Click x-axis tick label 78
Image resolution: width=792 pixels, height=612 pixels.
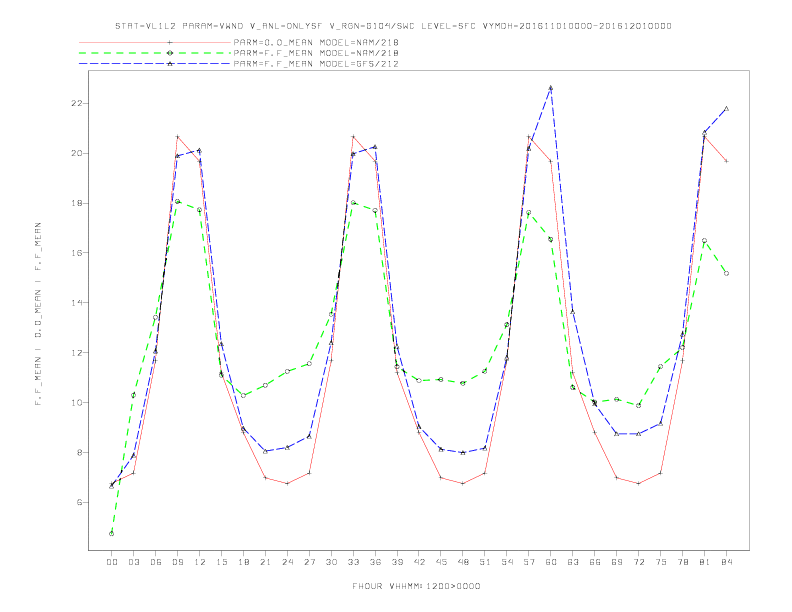coord(683,562)
